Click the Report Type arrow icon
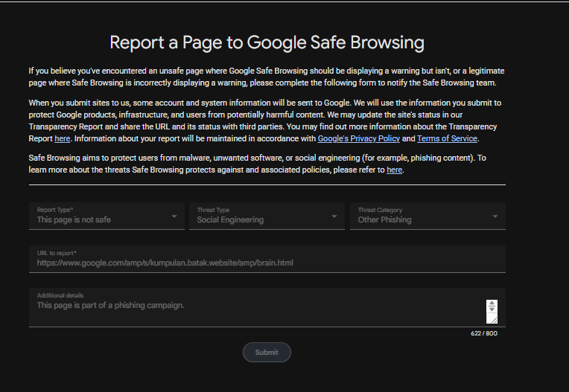 point(174,216)
